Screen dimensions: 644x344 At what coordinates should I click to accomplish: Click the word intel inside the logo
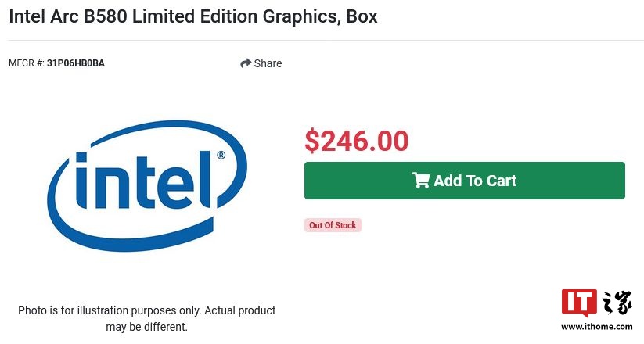[x=143, y=179]
